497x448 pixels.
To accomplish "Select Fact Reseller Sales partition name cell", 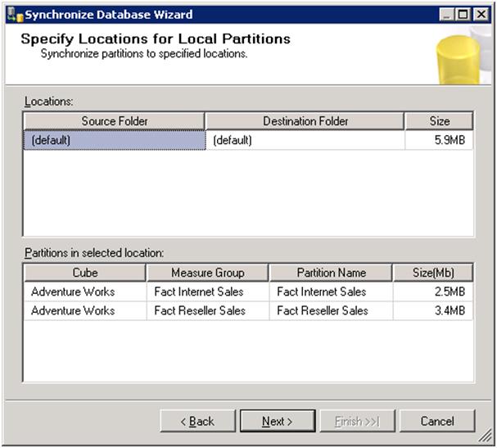I will tap(331, 310).
